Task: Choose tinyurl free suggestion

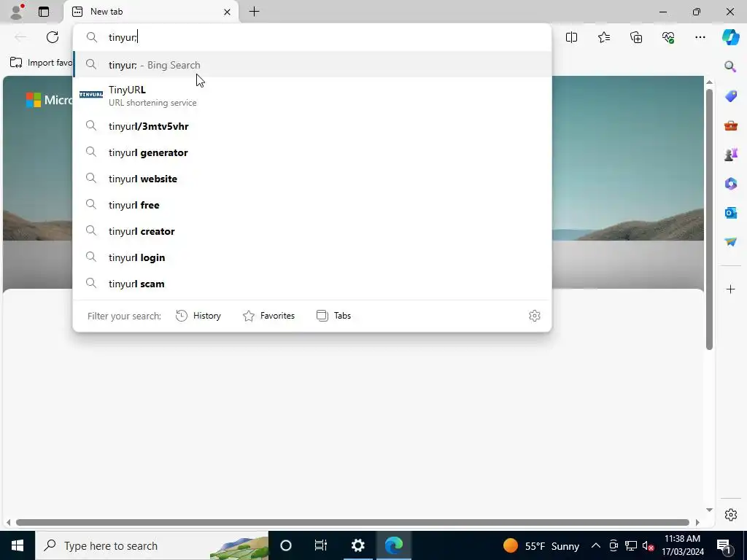Action: pos(312,205)
